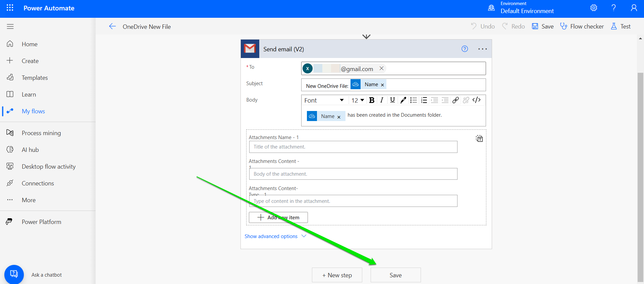The image size is (644, 284).
Task: Toggle underline formatting in Body
Action: (392, 100)
